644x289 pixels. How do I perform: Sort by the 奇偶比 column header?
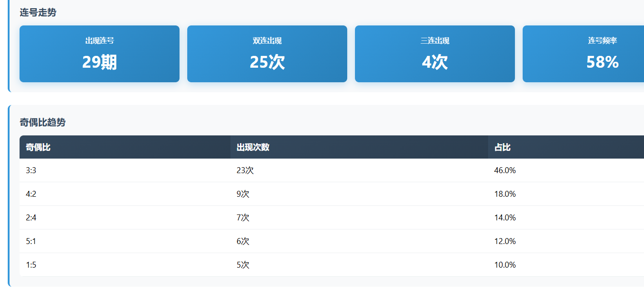[38, 147]
